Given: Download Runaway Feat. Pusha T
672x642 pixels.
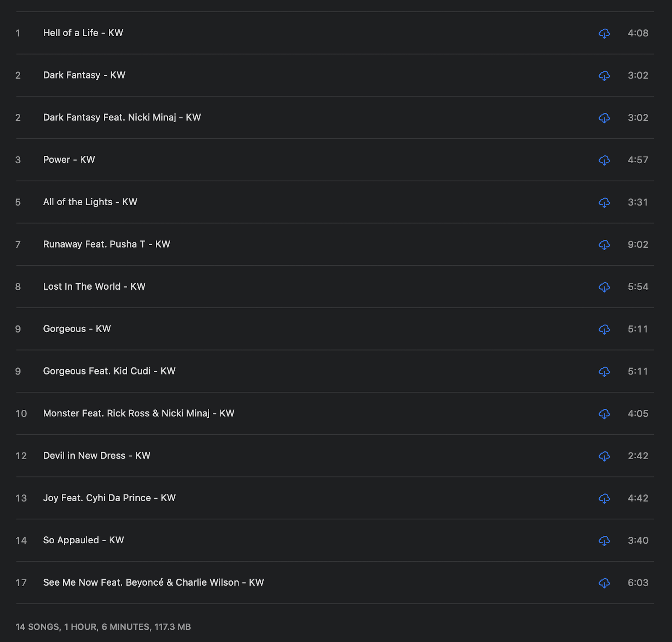Looking at the screenshot, I should click(x=604, y=245).
